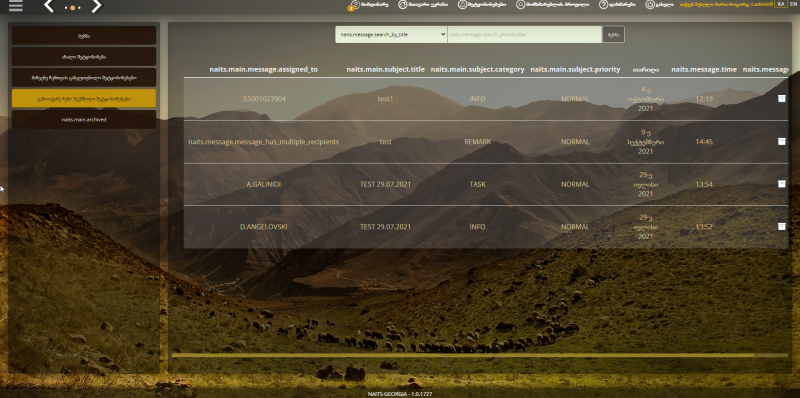Select A.GALINIDI recipient cell
The height and width of the screenshot is (398, 800).
pos(263,184)
